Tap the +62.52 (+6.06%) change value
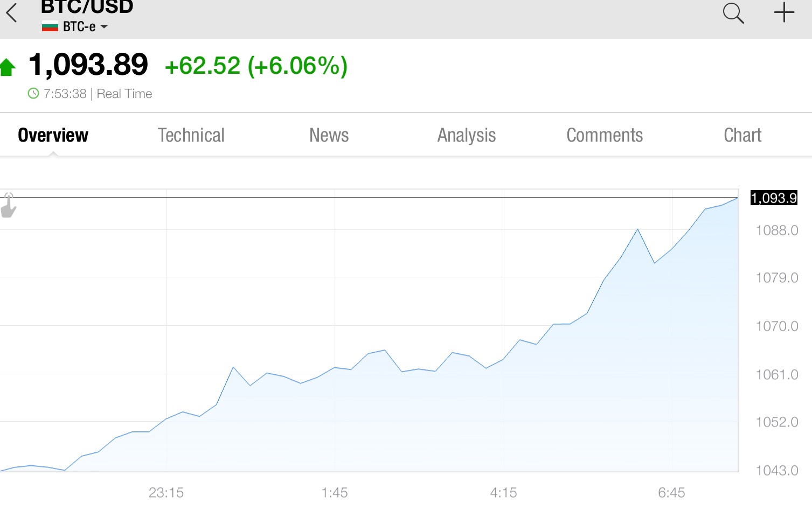 256,66
